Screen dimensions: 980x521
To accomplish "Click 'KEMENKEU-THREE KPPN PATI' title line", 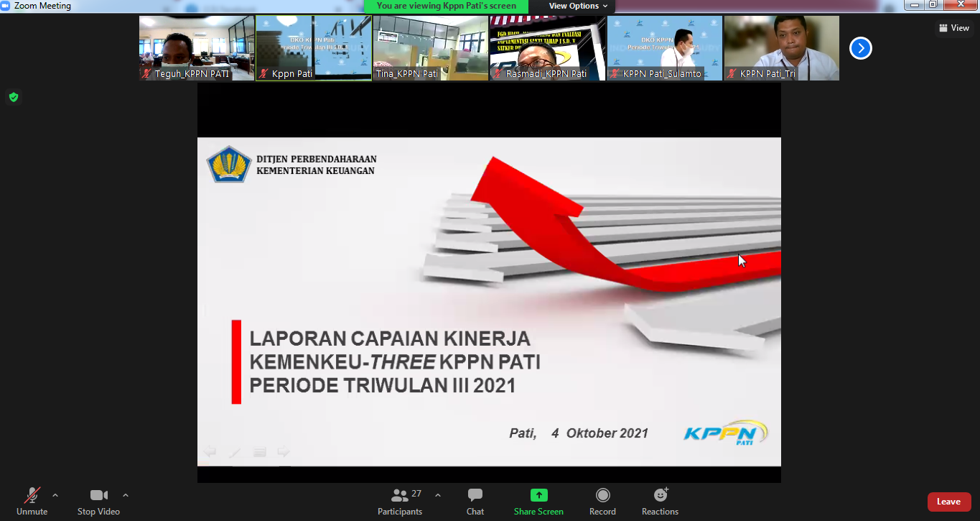I will (x=395, y=362).
